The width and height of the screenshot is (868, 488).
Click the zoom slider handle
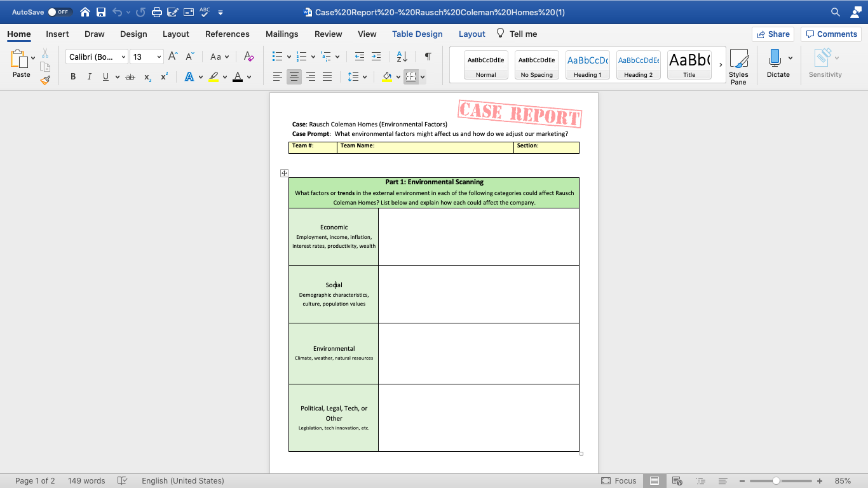[x=776, y=481]
